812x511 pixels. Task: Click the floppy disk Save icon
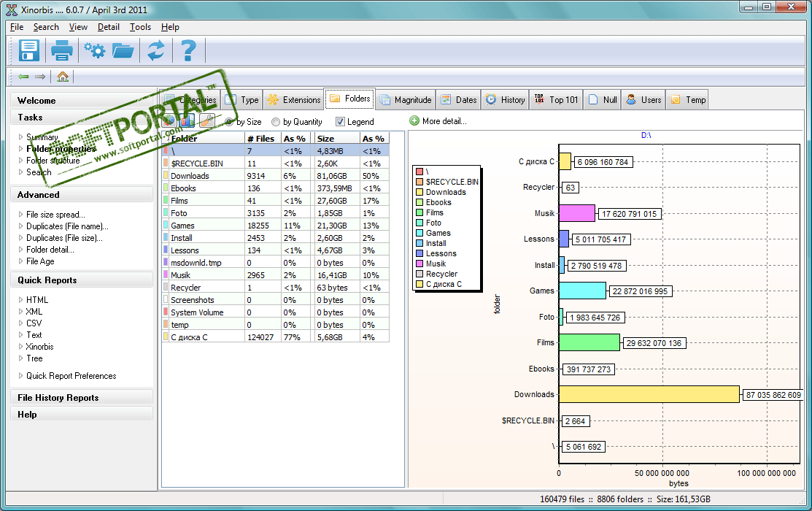coord(28,50)
